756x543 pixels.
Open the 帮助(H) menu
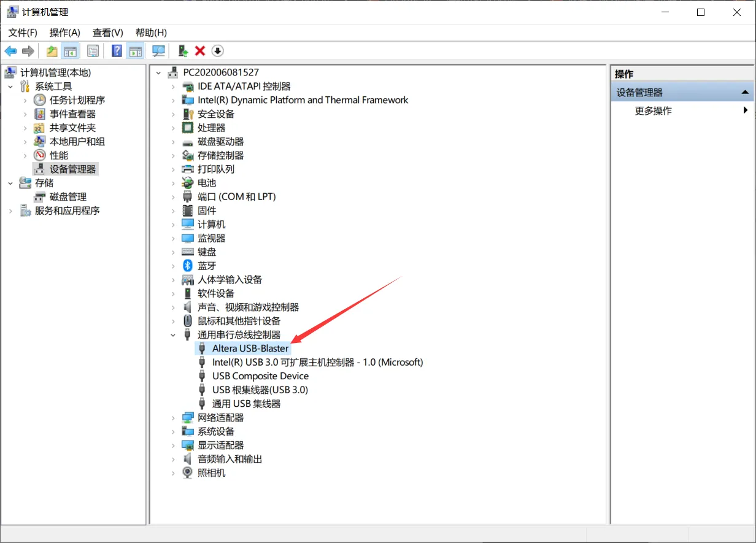pos(151,33)
